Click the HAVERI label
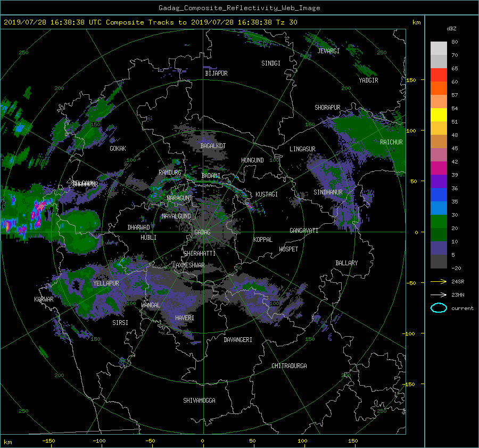This screenshot has width=479, height=448. (185, 318)
